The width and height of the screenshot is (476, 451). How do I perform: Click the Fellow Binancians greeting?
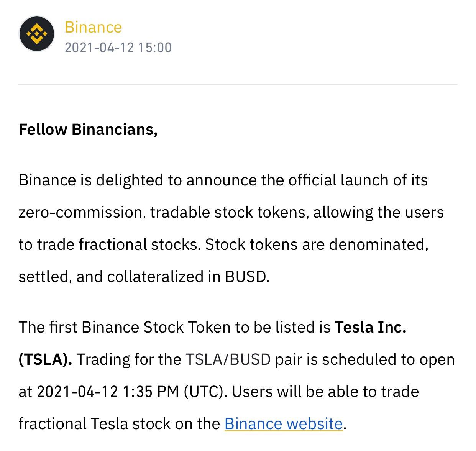point(88,130)
